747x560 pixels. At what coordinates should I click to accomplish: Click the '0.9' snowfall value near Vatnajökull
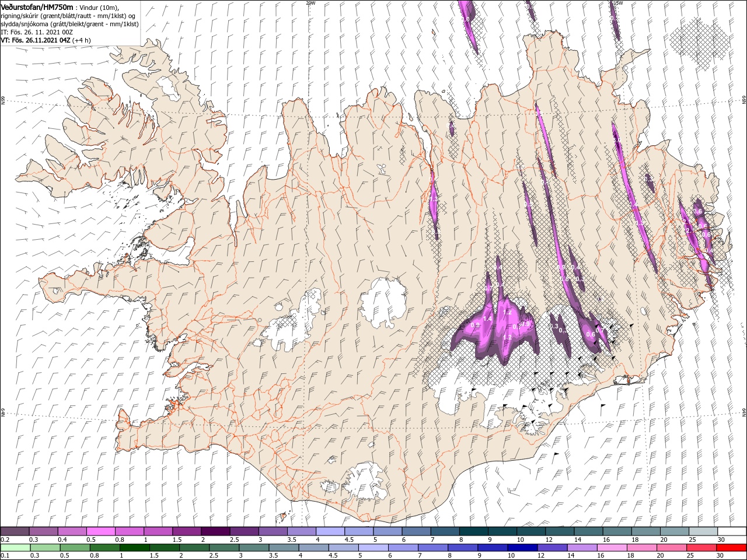475,325
